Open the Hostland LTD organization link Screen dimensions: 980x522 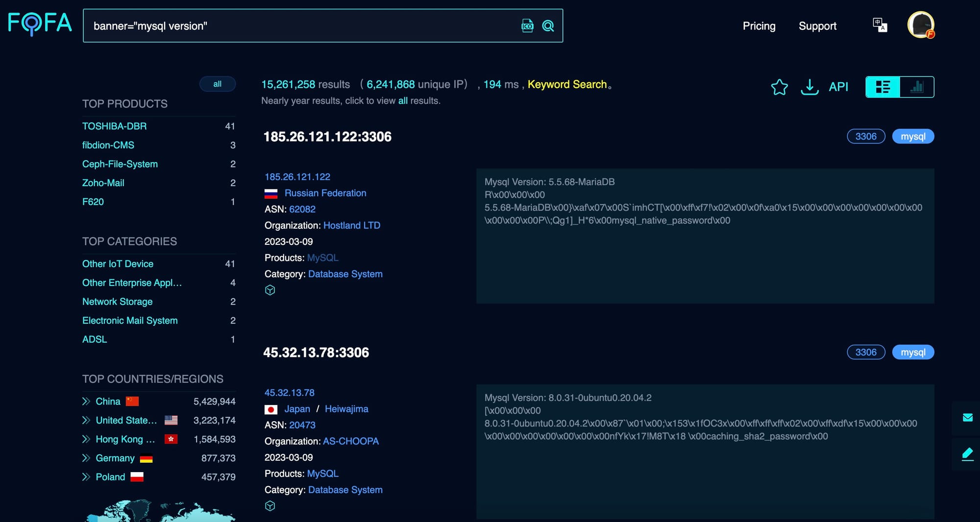pyautogui.click(x=351, y=225)
